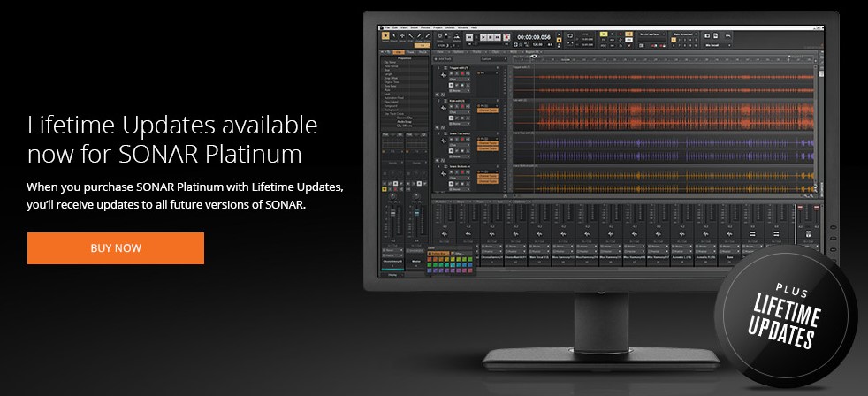The width and height of the screenshot is (868, 396).
Task: Open the track view MIDI menu
Action: [x=515, y=52]
